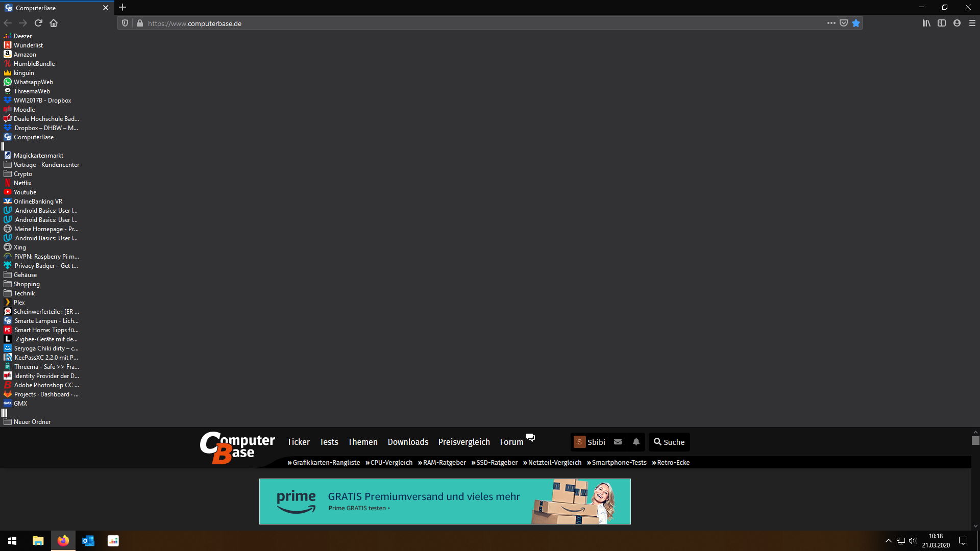Expand the Shopping bookmarks folder
The height and width of the screenshot is (551, 980).
pos(26,284)
